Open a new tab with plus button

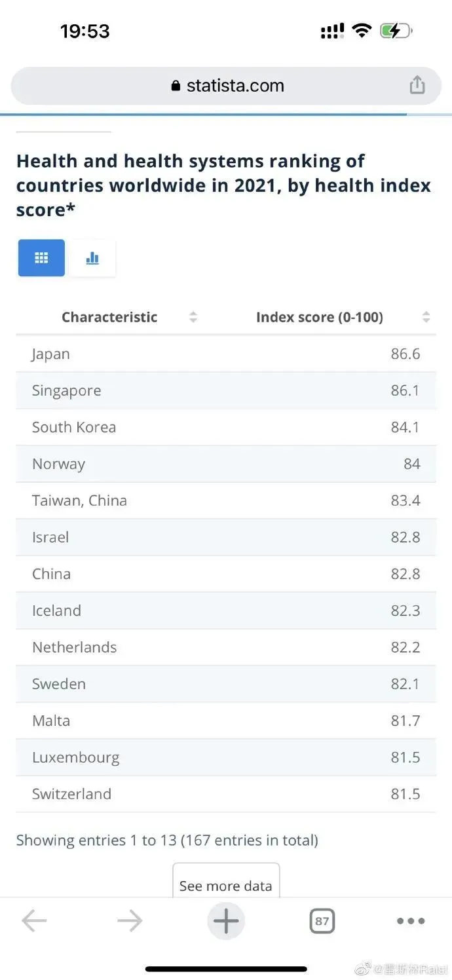(226, 921)
